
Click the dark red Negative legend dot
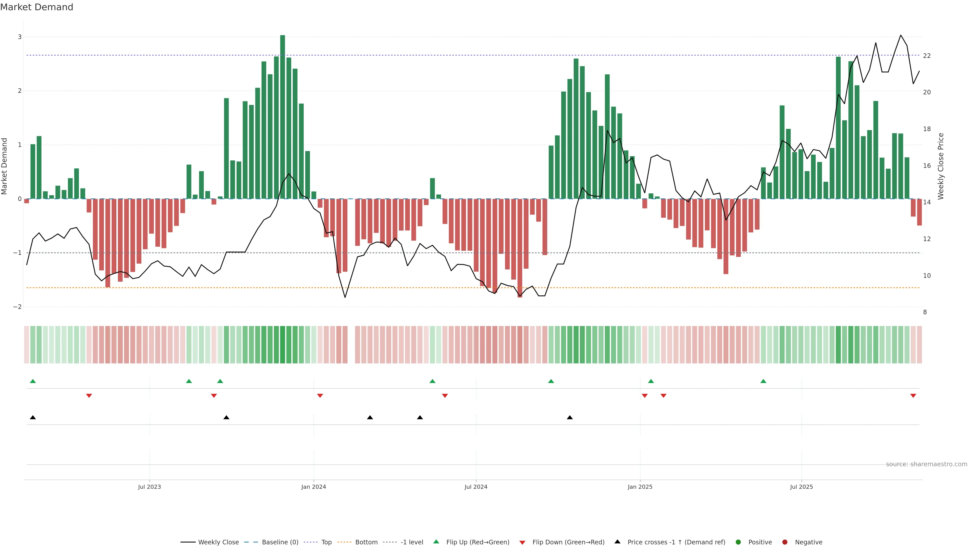(785, 542)
